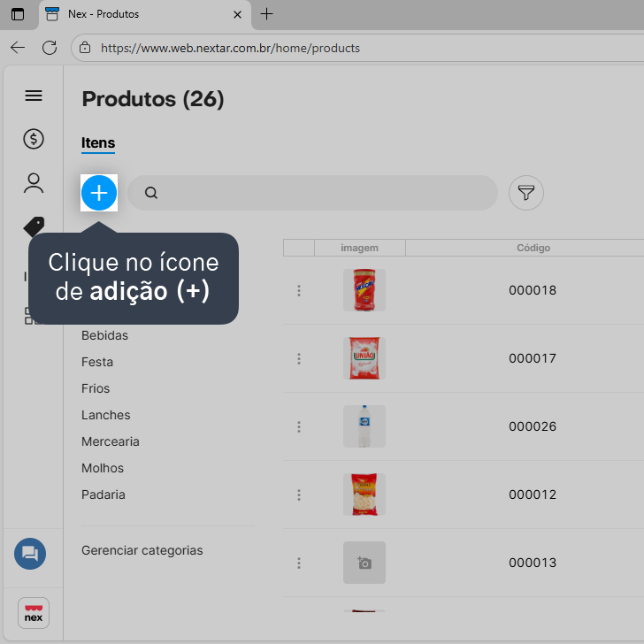This screenshot has width=644, height=644.
Task: Toggle browser vertical tabs panel icon
Action: coord(18,14)
